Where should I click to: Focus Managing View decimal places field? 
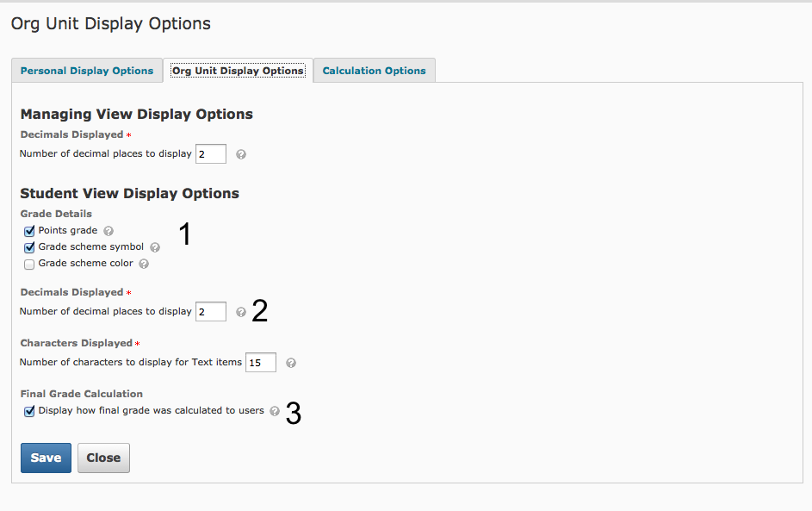(x=211, y=154)
